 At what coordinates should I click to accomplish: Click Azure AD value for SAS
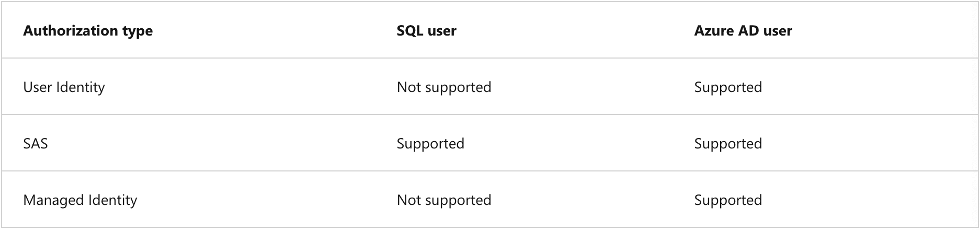[727, 144]
